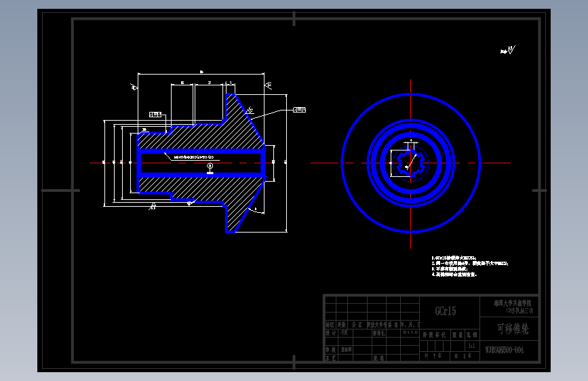Select the GCr15 material text in title block

pyautogui.click(x=446, y=311)
